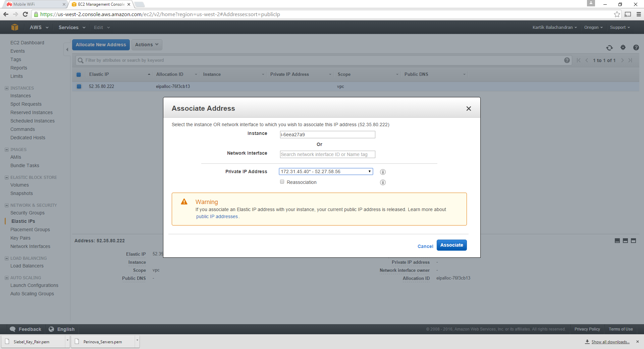This screenshot has height=349, width=644.
Task: Toggle the checkbox for row 52.35.80.222
Action: click(79, 87)
